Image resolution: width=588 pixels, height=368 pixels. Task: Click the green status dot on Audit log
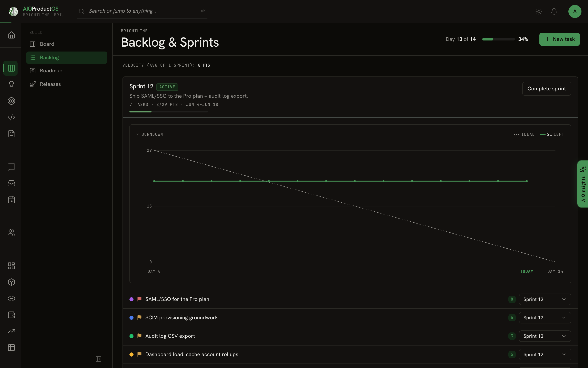(x=131, y=336)
